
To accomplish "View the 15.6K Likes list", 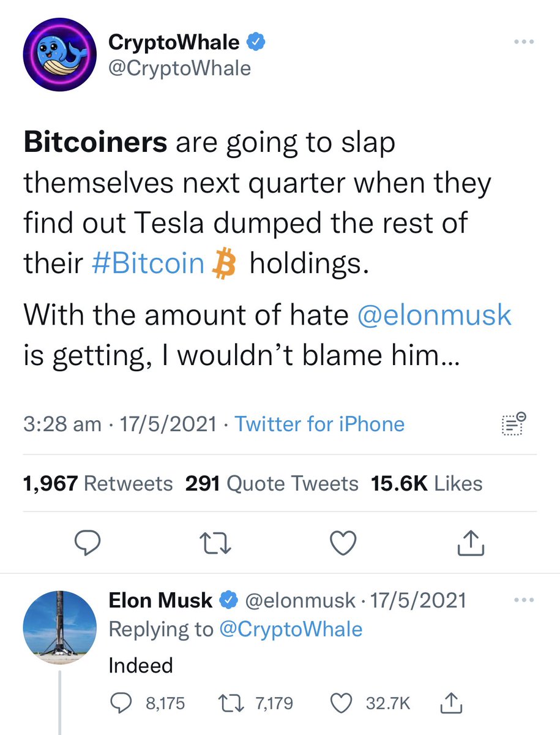I will point(427,483).
